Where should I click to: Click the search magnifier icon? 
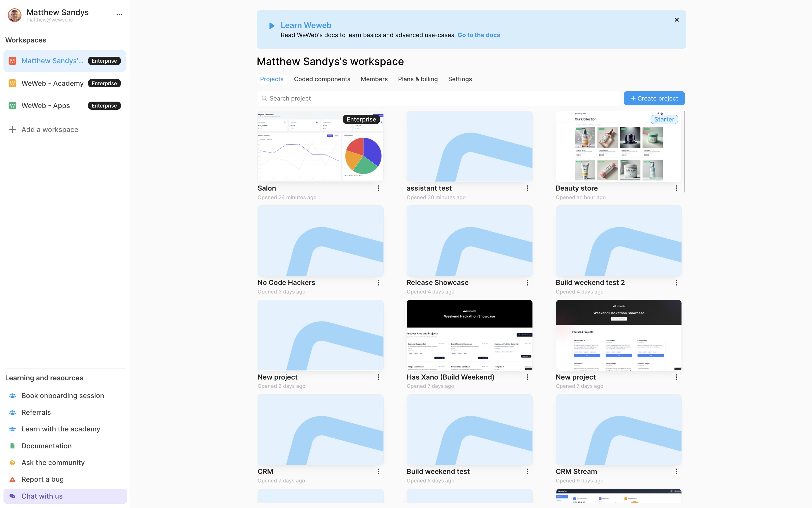[264, 98]
